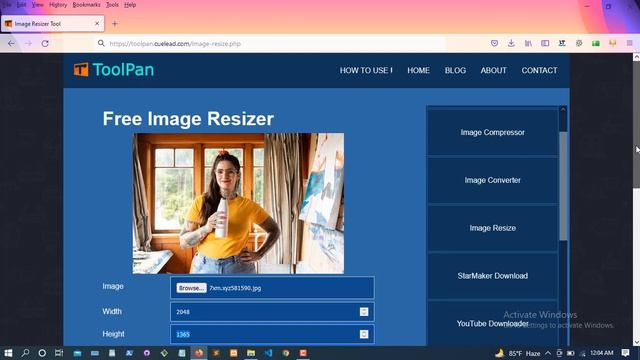Click the Height field spinner control
640x360 pixels.
pos(364,334)
